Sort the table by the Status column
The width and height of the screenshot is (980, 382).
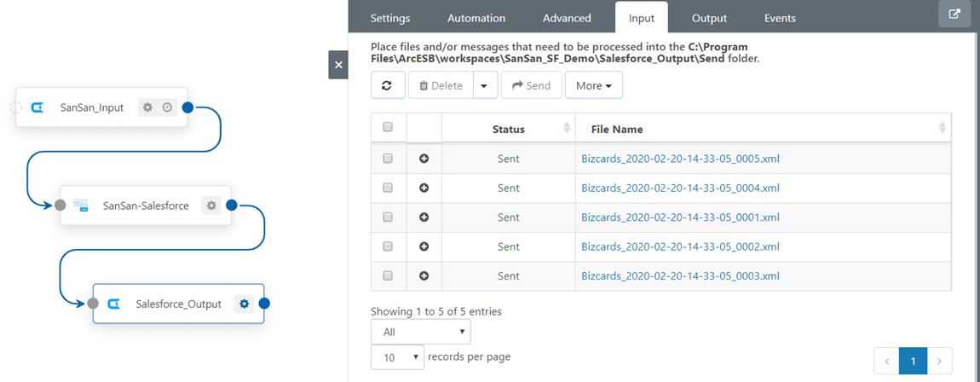click(509, 129)
